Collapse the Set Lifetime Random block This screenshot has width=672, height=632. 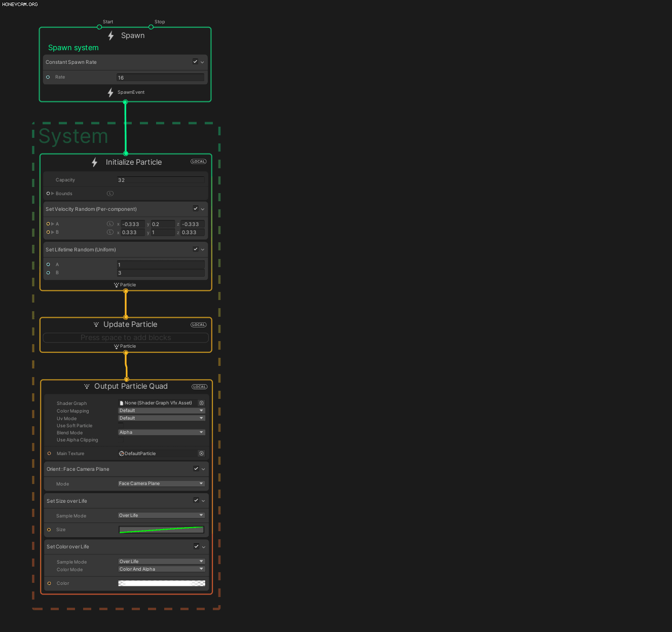[x=203, y=250]
